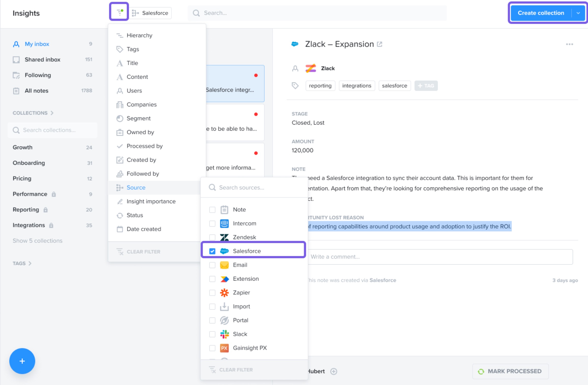
Task: Click the + TAG button
Action: [x=426, y=86]
